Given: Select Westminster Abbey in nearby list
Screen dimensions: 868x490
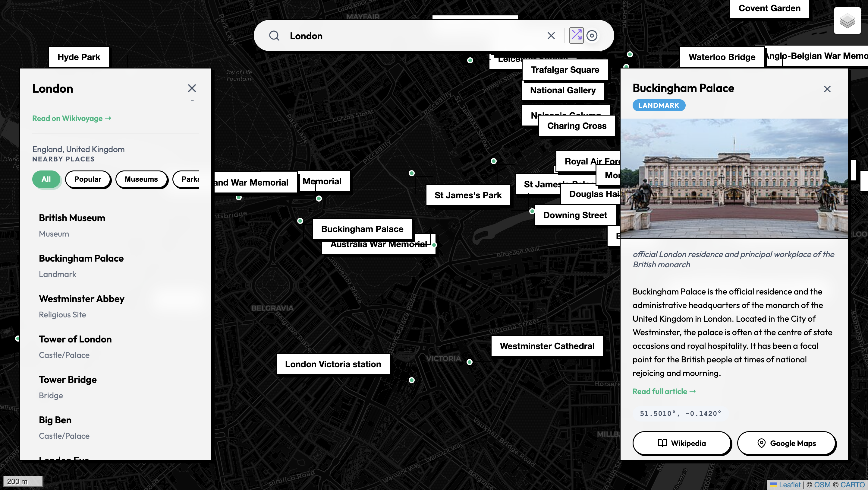Looking at the screenshot, I should tap(82, 299).
